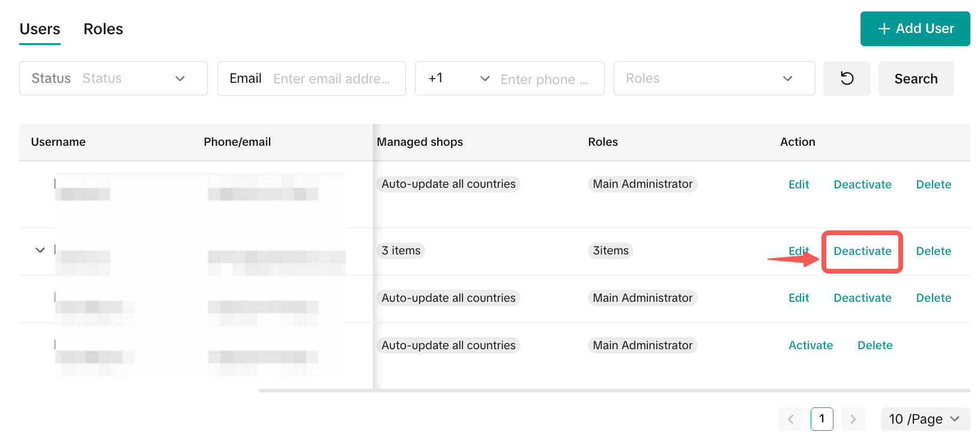Click the previous page arrow icon
The image size is (980, 438).
[790, 419]
